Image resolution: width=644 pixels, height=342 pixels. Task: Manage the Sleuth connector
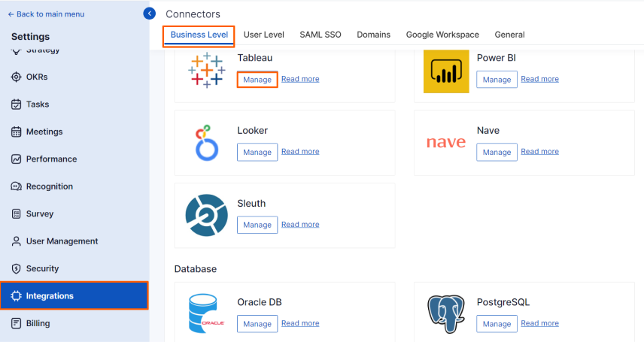coord(257,225)
